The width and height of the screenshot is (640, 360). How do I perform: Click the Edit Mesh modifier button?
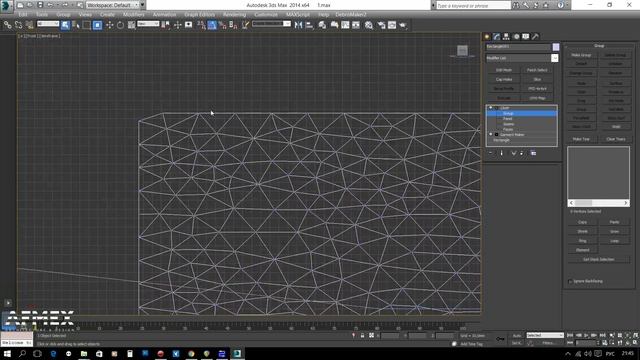(504, 70)
